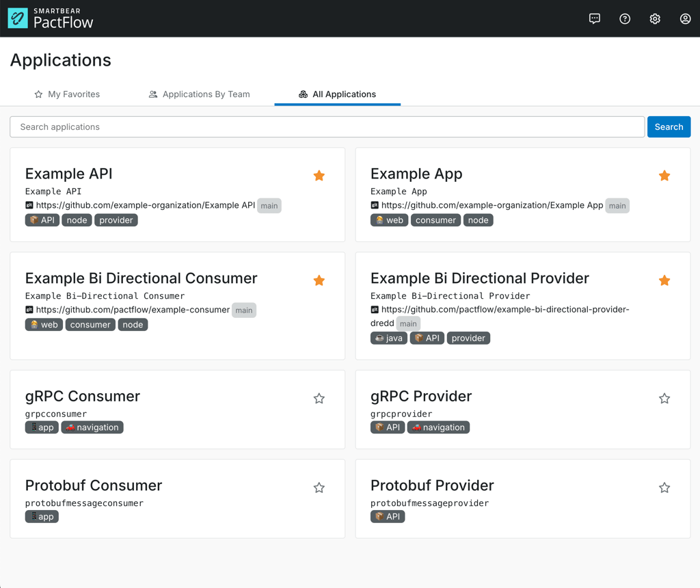
Task: Switch to Applications By Team tab
Action: [x=199, y=94]
